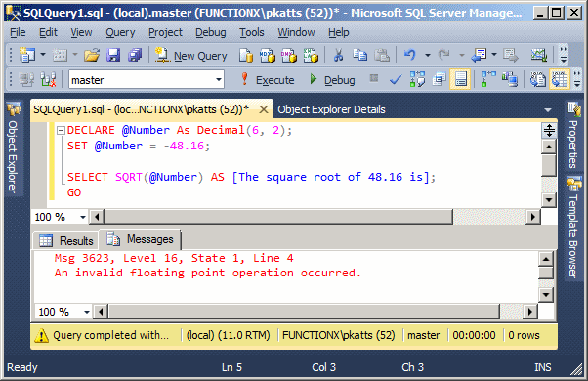588x381 pixels.
Task: Click the XMLA query icon
Action: point(311,55)
